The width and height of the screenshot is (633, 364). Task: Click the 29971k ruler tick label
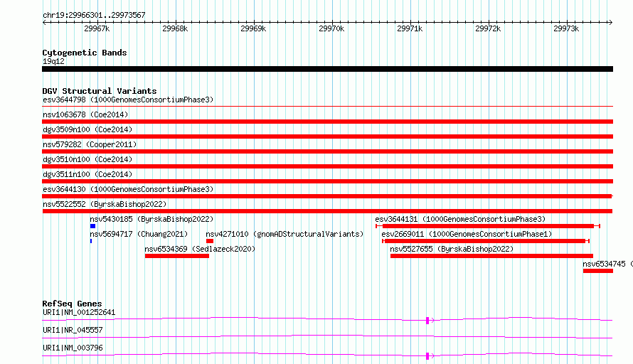410,28
